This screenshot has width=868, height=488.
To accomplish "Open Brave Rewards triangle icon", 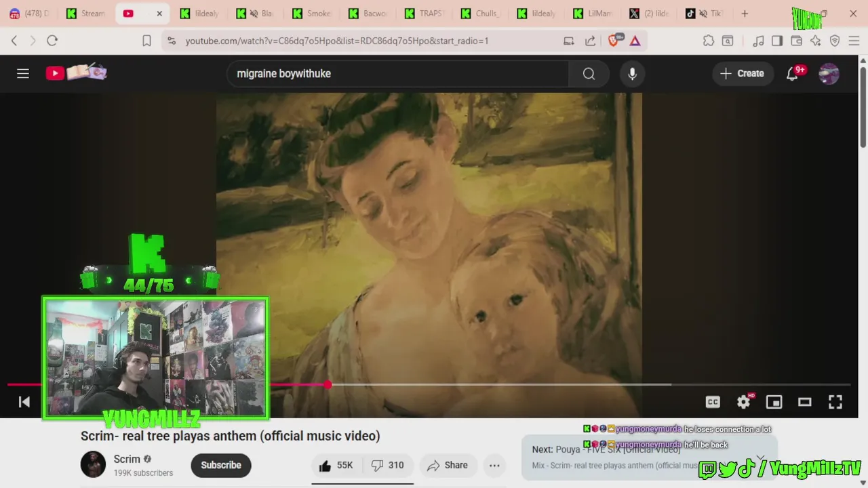I will [x=635, y=41].
